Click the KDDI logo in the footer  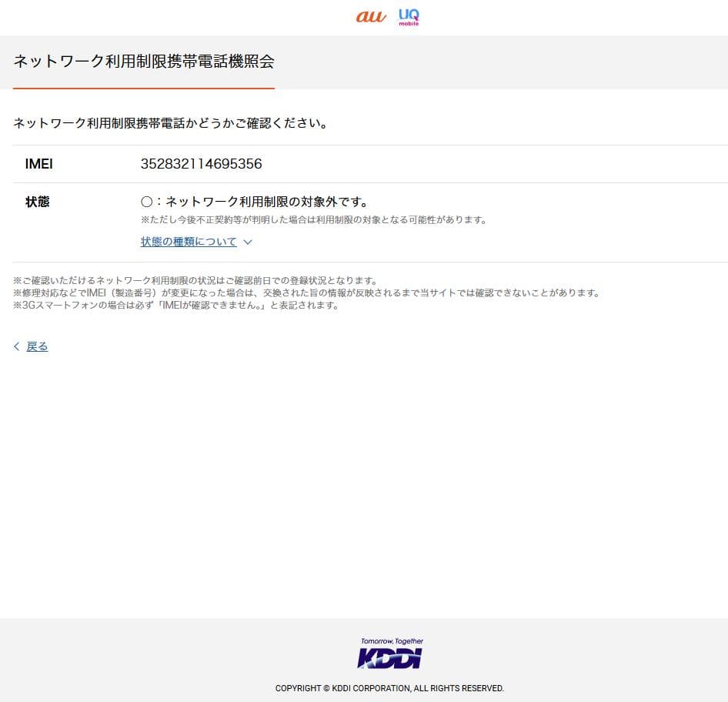click(388, 660)
